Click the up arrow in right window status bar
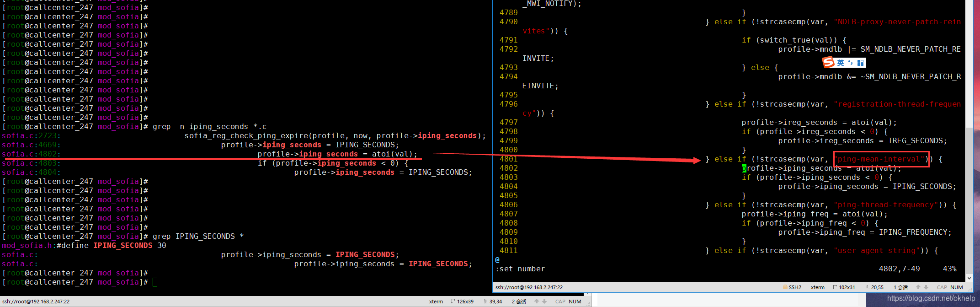 click(x=918, y=287)
